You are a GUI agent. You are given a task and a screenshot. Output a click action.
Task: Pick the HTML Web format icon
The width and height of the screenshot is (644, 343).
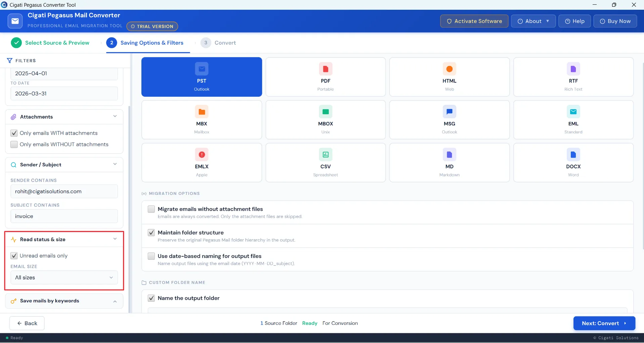pyautogui.click(x=449, y=69)
